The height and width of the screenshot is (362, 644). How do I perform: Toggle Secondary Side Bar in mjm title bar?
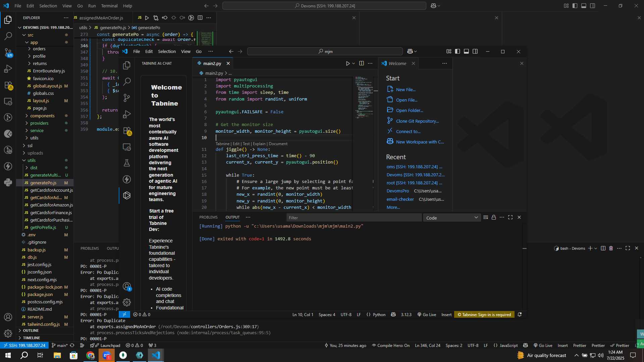475,51
